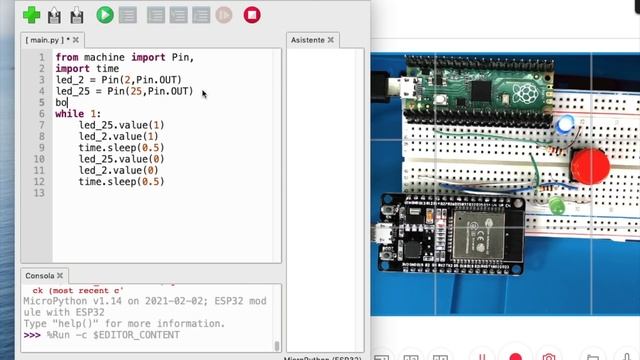Open a file using the load icon
640x360 pixels.
pyautogui.click(x=54, y=16)
